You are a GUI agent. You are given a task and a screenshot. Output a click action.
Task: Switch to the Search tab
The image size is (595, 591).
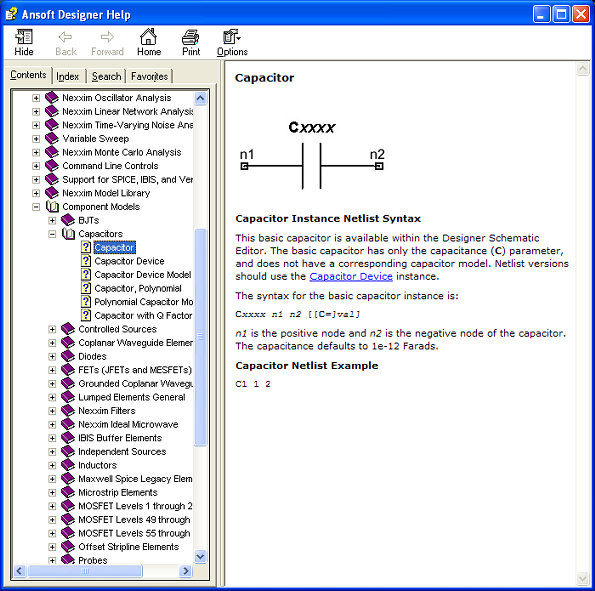(106, 76)
